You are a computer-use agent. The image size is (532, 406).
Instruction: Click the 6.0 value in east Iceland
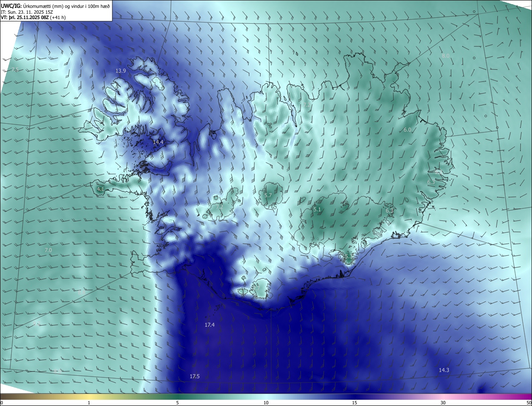(407, 130)
